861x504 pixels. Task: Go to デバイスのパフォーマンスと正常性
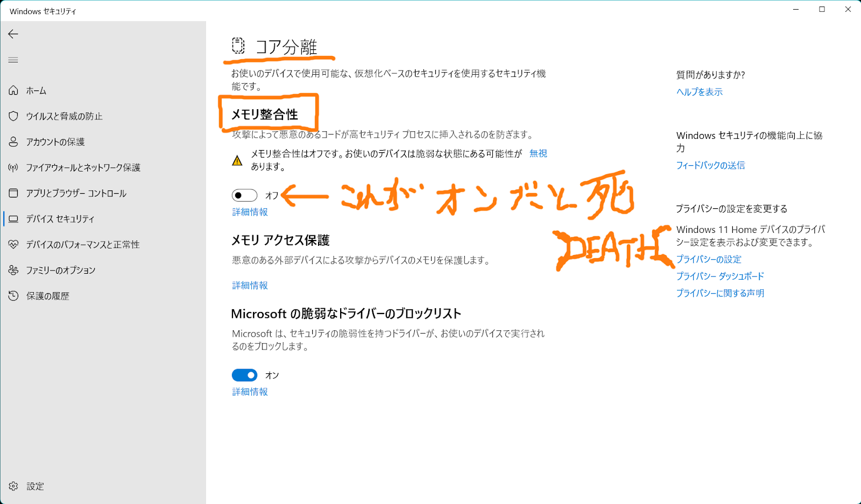coord(82,244)
